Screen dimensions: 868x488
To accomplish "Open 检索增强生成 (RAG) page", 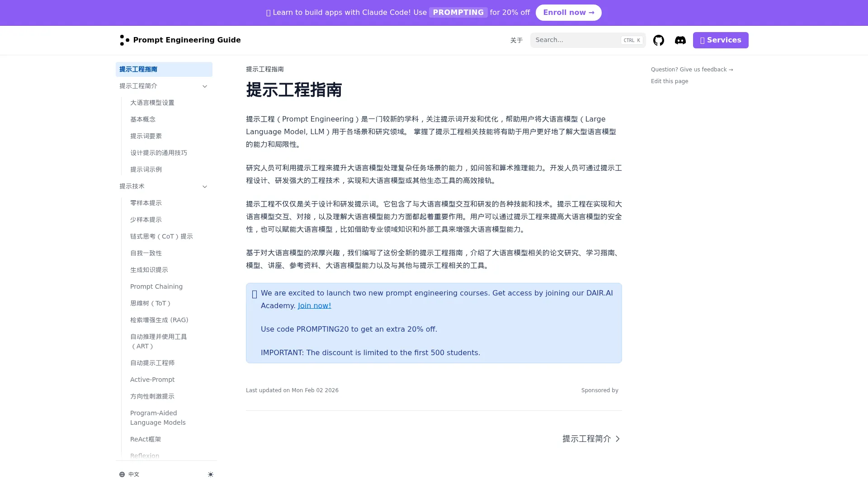I will 169,320.
